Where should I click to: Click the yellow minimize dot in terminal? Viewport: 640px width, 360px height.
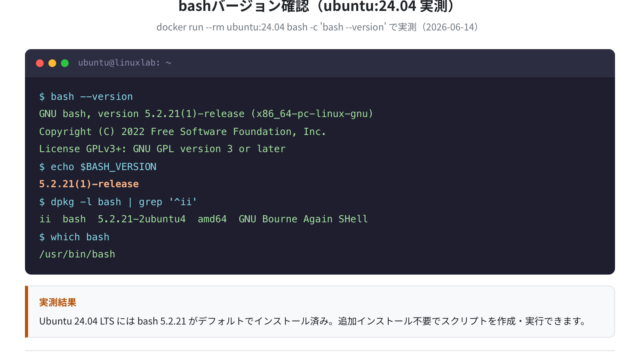[x=52, y=63]
